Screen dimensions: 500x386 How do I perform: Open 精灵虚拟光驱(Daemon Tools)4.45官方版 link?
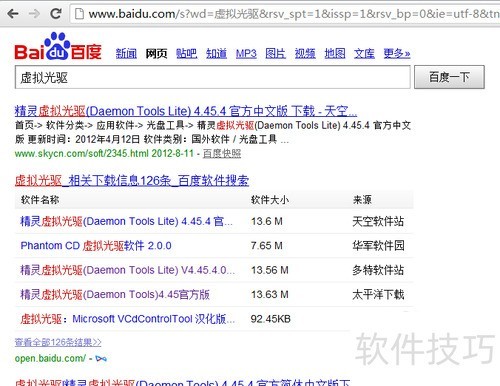115,295
